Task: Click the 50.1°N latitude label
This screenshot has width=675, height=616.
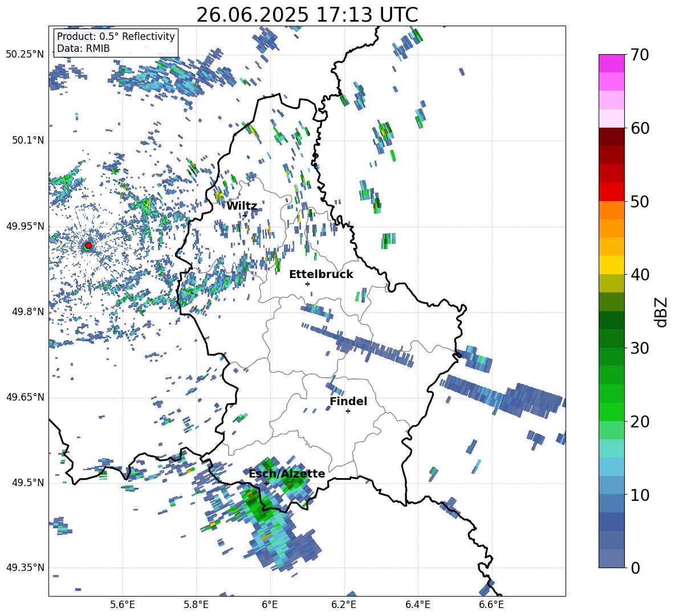Action: pyautogui.click(x=28, y=140)
